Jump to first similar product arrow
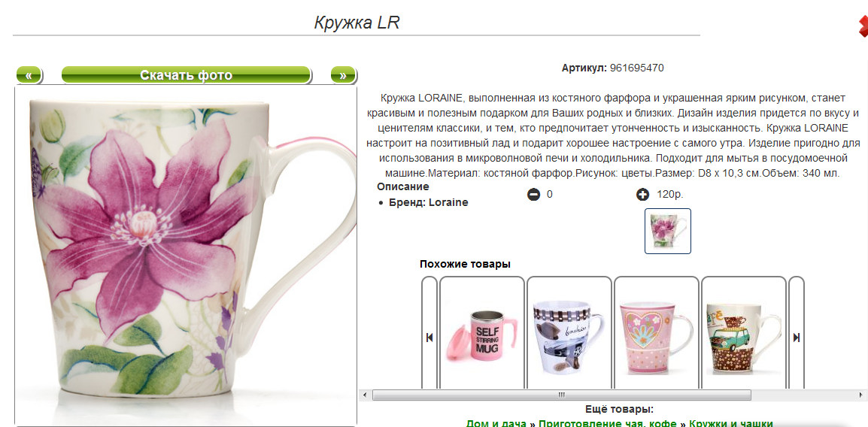The image size is (868, 427). coord(429,338)
